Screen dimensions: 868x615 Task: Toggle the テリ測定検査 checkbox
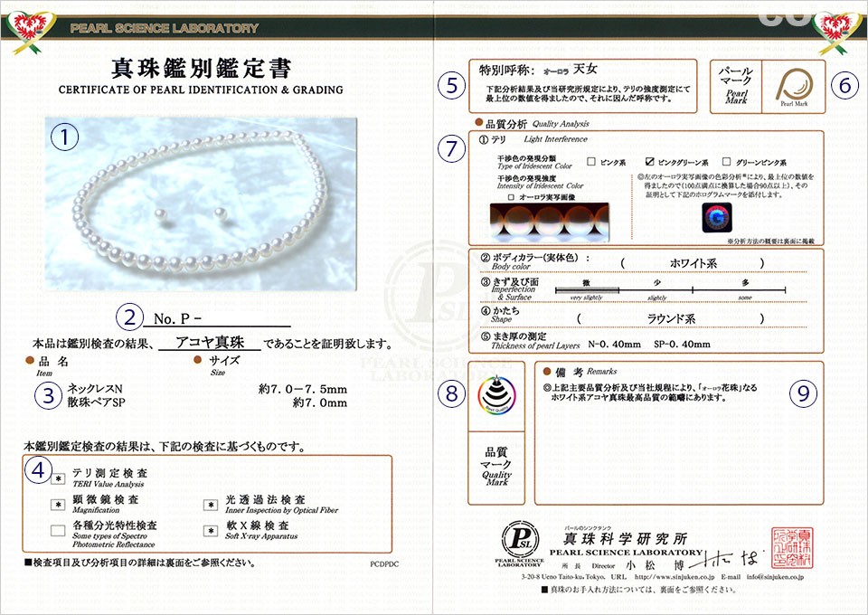(x=58, y=478)
